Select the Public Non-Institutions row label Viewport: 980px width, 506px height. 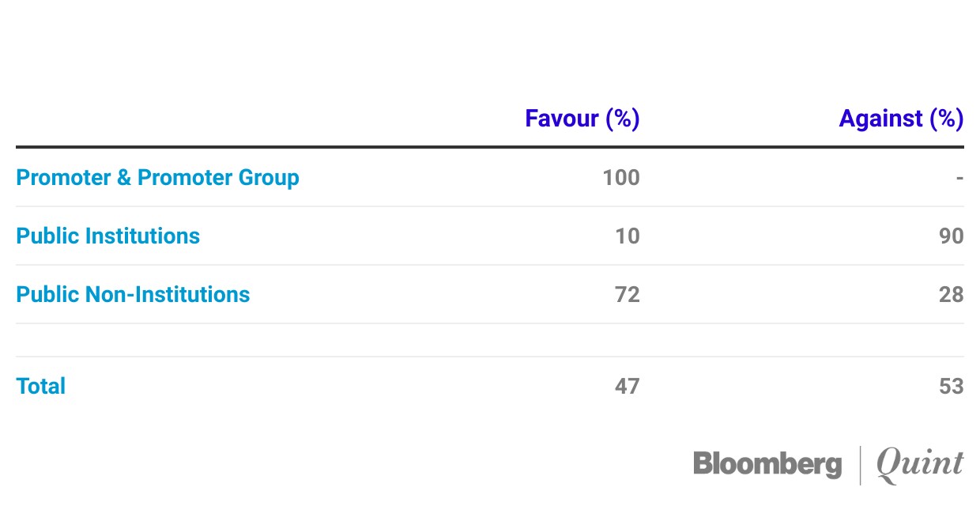point(133,294)
